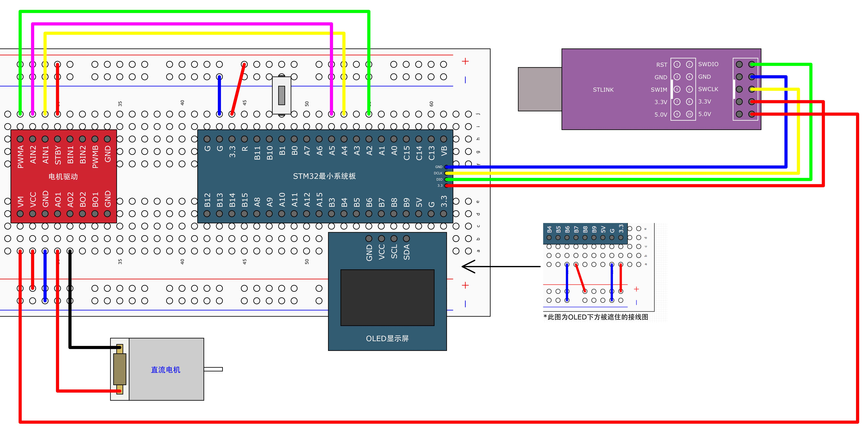Click the slide switch on the breadboard

[282, 95]
